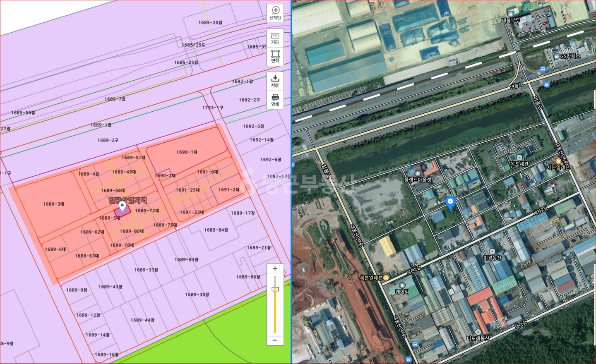This screenshot has height=364, width=596.
Task: Click the 선확인 magnifier tool
Action: point(275,13)
